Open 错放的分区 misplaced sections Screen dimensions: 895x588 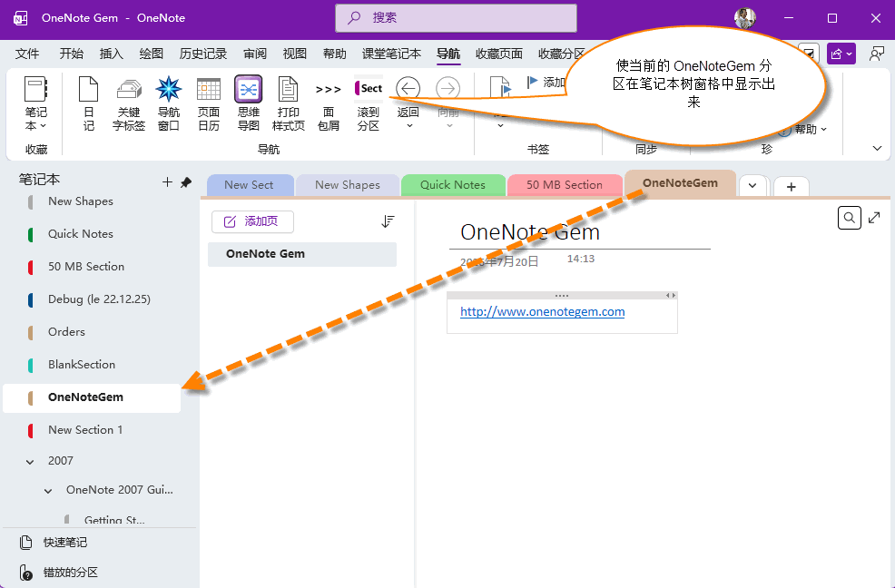click(x=58, y=572)
